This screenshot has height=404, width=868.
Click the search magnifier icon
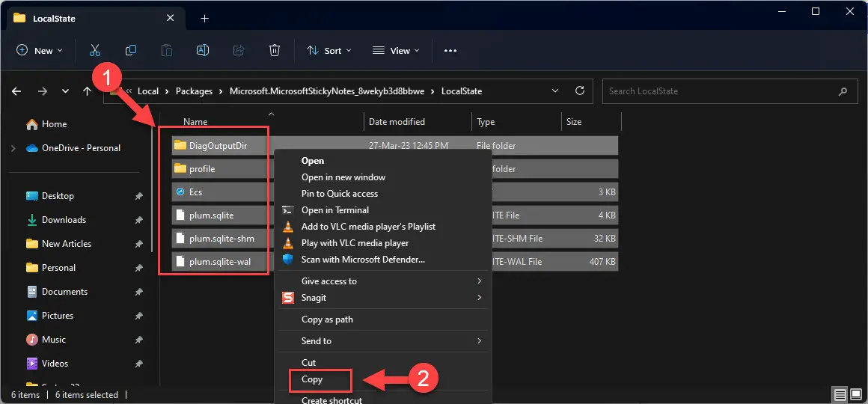point(843,91)
